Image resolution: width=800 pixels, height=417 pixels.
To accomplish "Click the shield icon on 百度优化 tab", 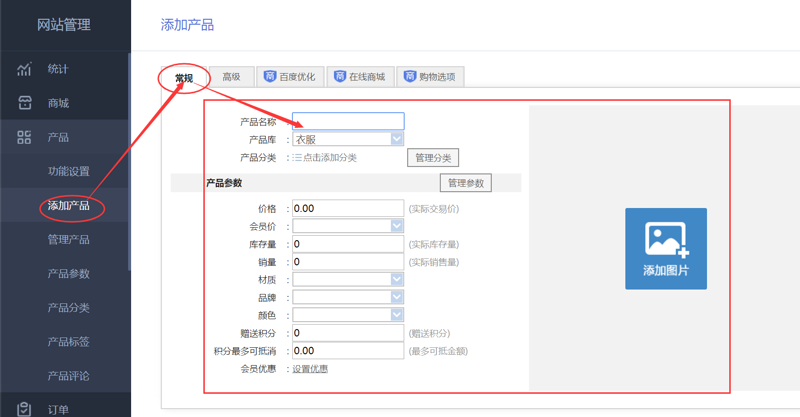I will [x=270, y=77].
